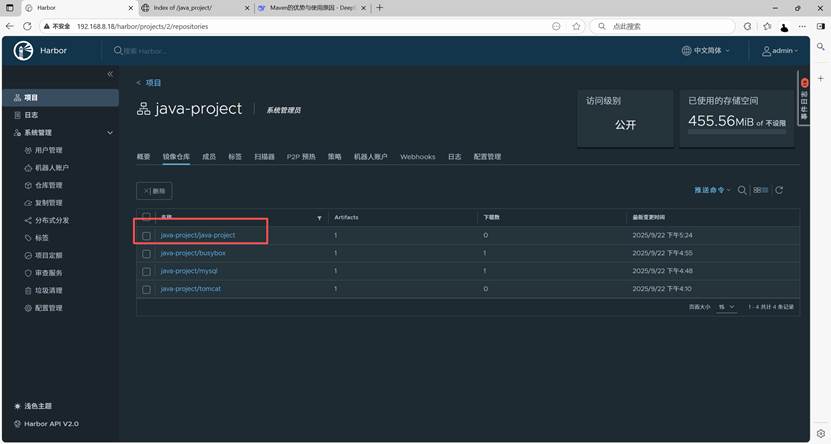Open browser more-options ellipsis menu

tap(802, 26)
